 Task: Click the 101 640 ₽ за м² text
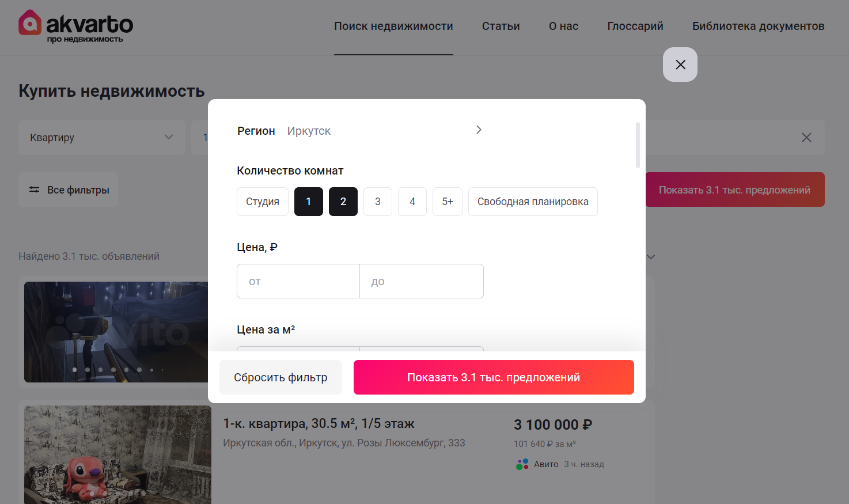(x=545, y=444)
